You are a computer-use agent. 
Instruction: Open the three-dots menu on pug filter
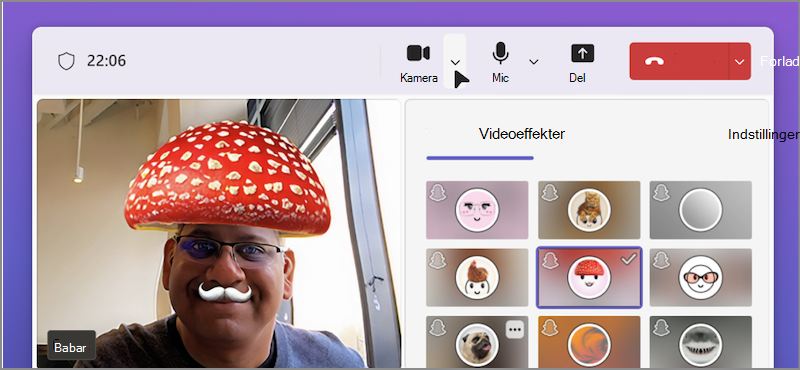[515, 330]
